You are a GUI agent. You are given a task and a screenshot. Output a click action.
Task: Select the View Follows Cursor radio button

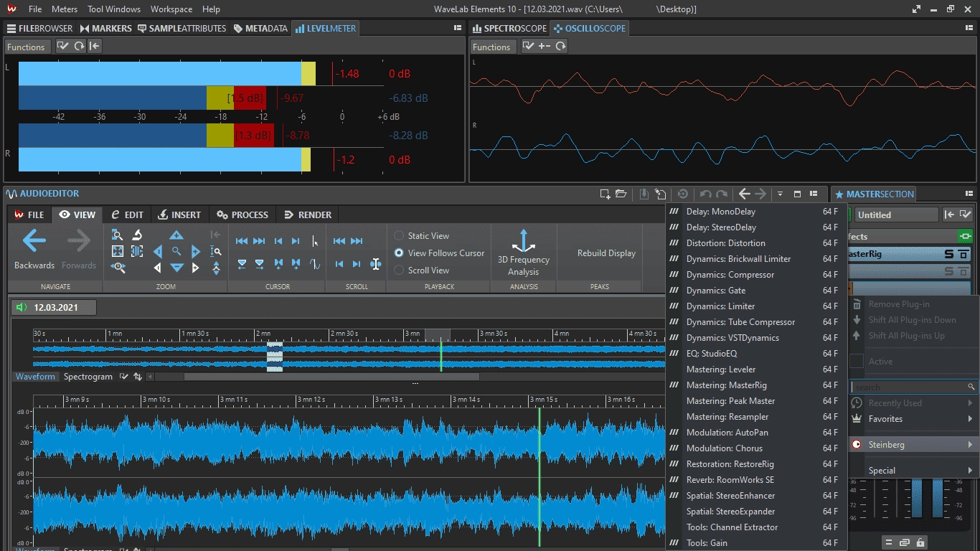pyautogui.click(x=399, y=253)
